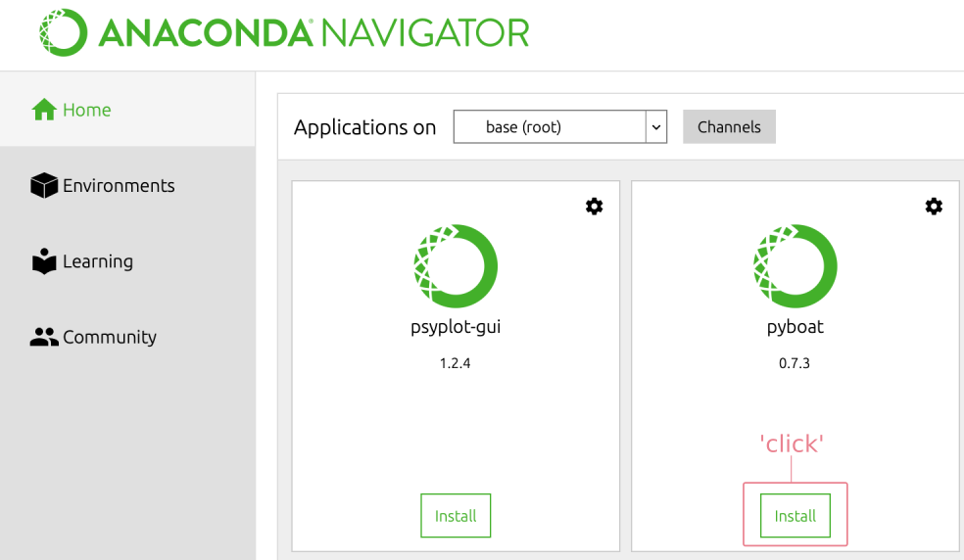Click the Environments cube icon
This screenshot has height=560, width=964.
click(x=44, y=185)
